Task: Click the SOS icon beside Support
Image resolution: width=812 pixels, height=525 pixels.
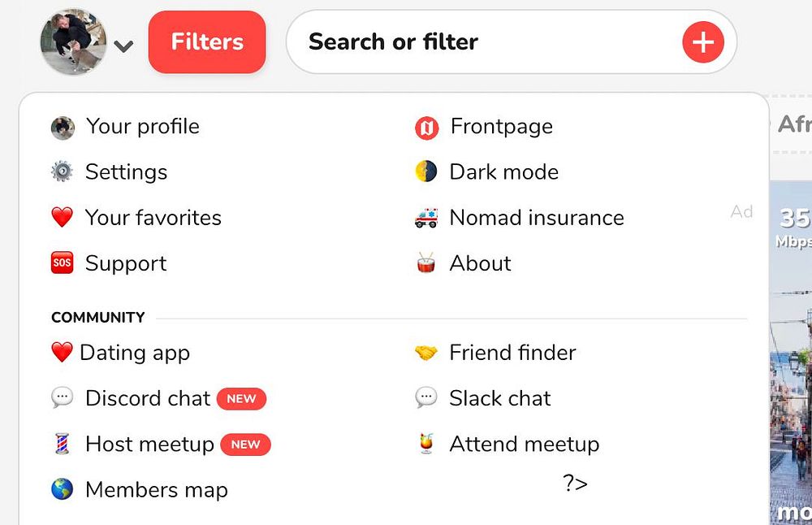Action: pyautogui.click(x=62, y=263)
